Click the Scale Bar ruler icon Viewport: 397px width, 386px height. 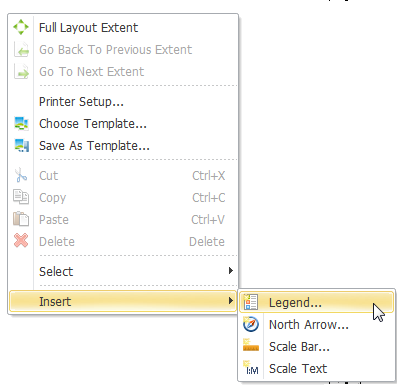click(x=251, y=346)
